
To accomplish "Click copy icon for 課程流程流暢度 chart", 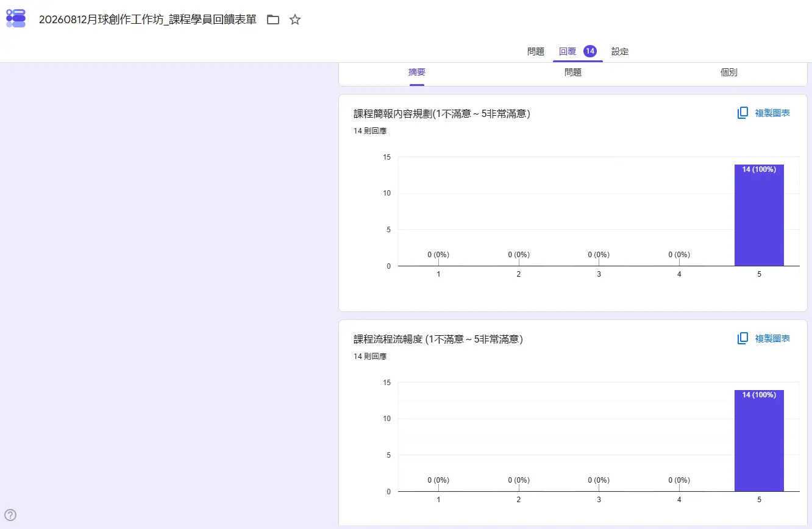I will [743, 338].
